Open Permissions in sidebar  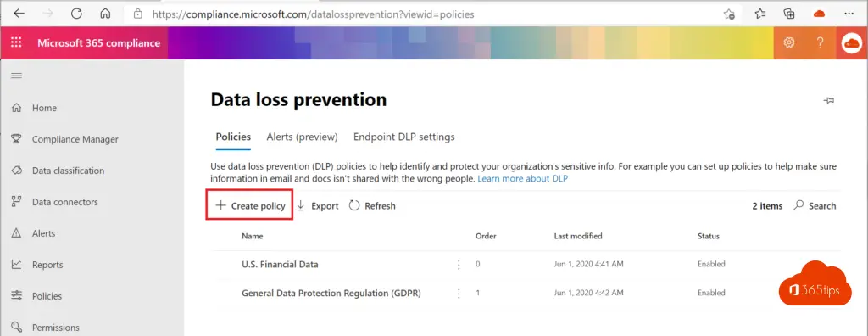56,328
